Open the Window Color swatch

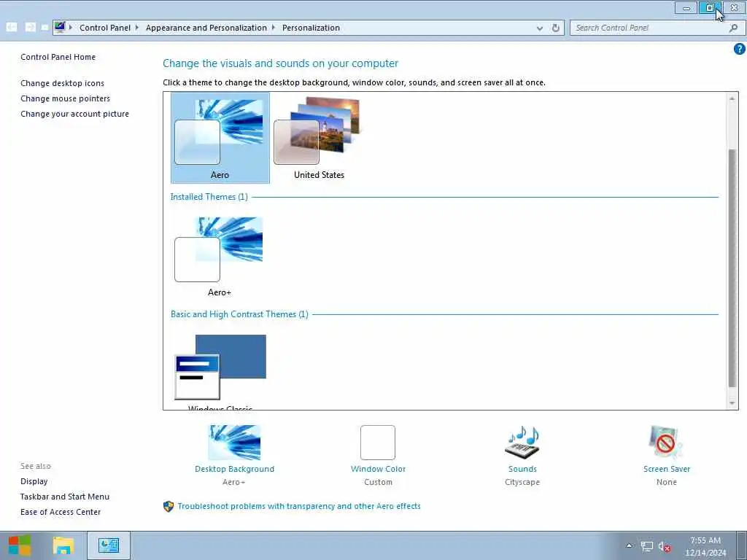pos(378,443)
